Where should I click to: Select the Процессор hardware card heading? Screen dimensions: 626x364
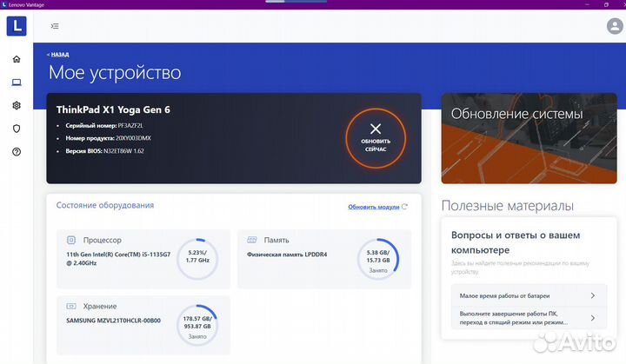(102, 240)
